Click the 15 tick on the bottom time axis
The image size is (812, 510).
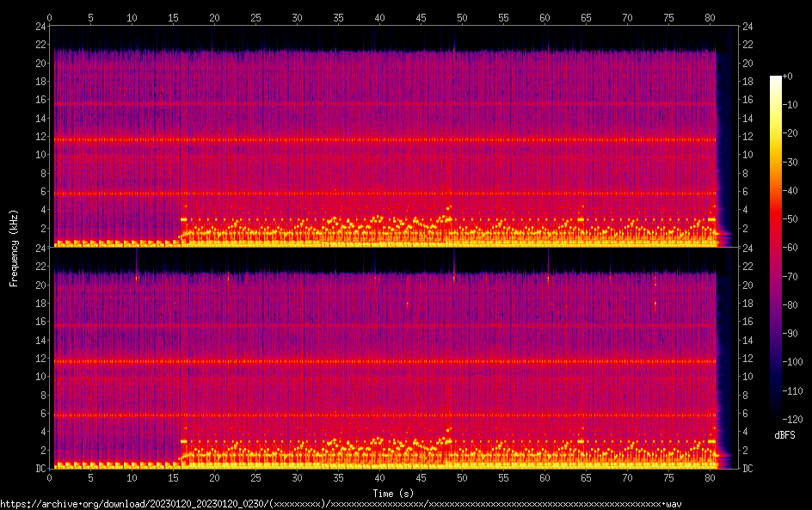tap(173, 476)
